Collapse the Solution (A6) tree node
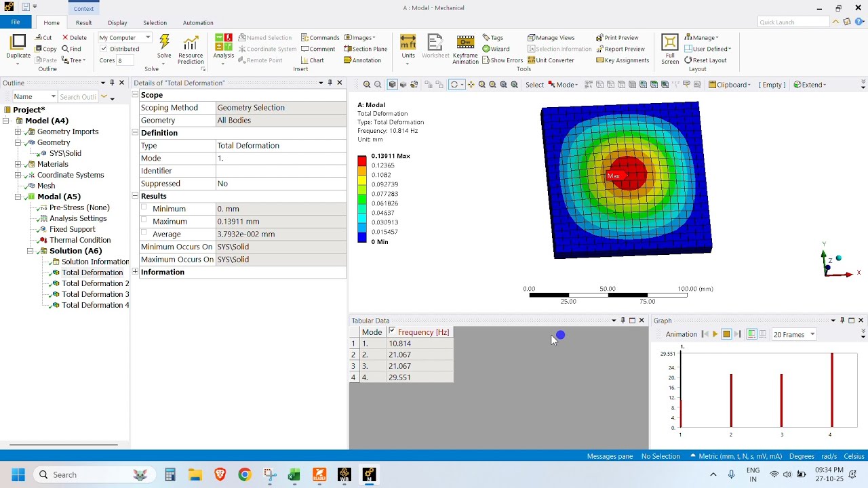 pos(30,251)
